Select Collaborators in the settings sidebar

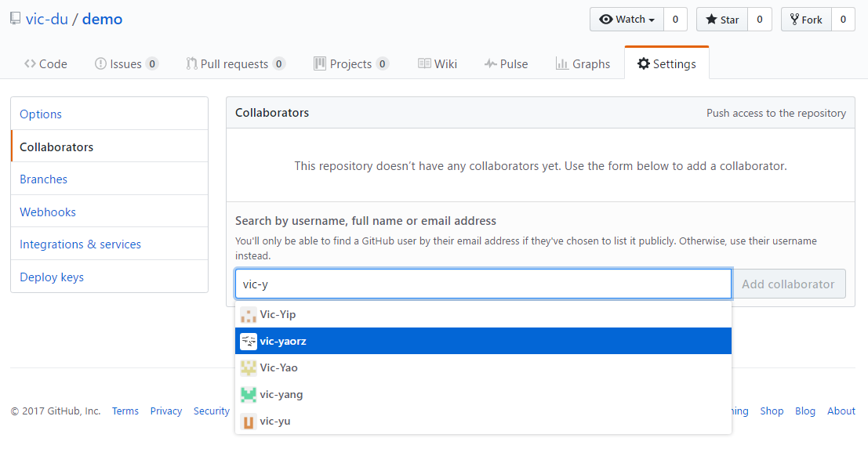tap(110, 147)
